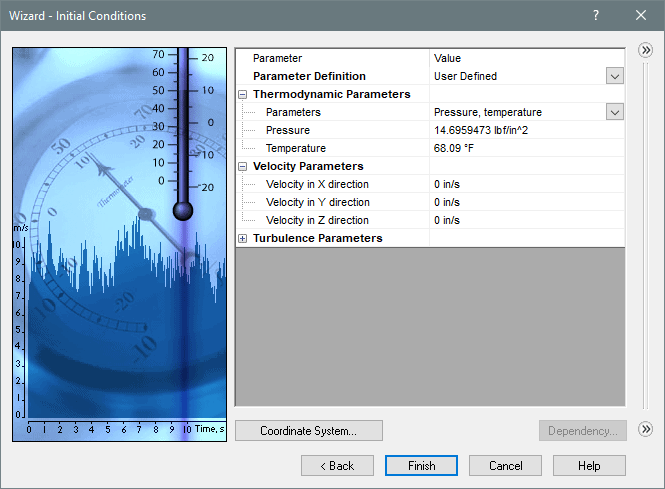Select the Velocity in Y direction label
The height and width of the screenshot is (489, 665).
(x=318, y=202)
